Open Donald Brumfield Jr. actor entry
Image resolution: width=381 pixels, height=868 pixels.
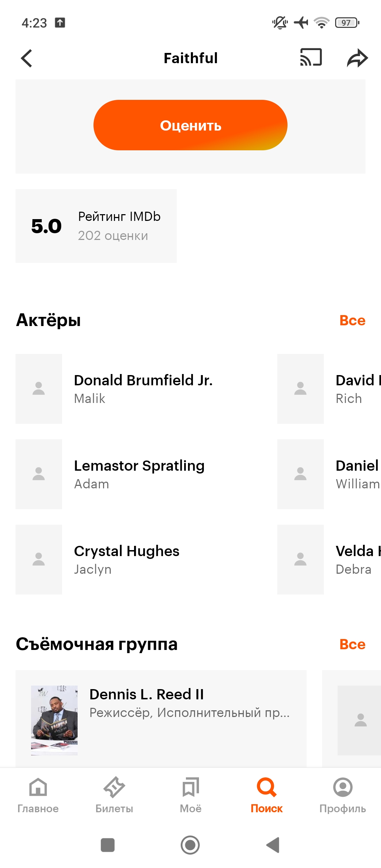click(x=143, y=388)
